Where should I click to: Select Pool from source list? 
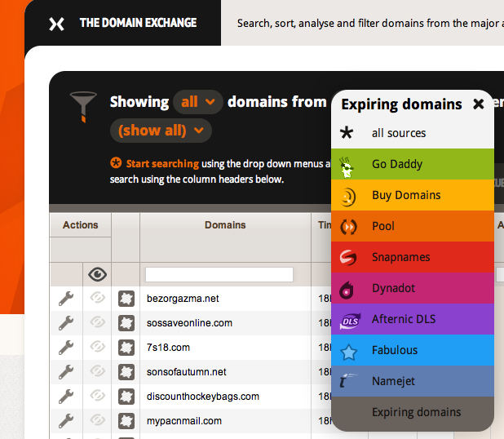pyautogui.click(x=413, y=226)
